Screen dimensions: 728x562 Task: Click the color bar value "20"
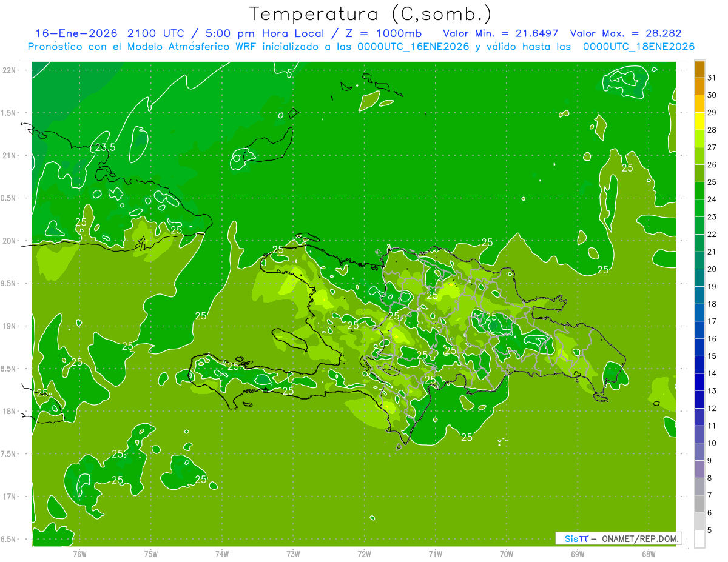click(x=712, y=269)
